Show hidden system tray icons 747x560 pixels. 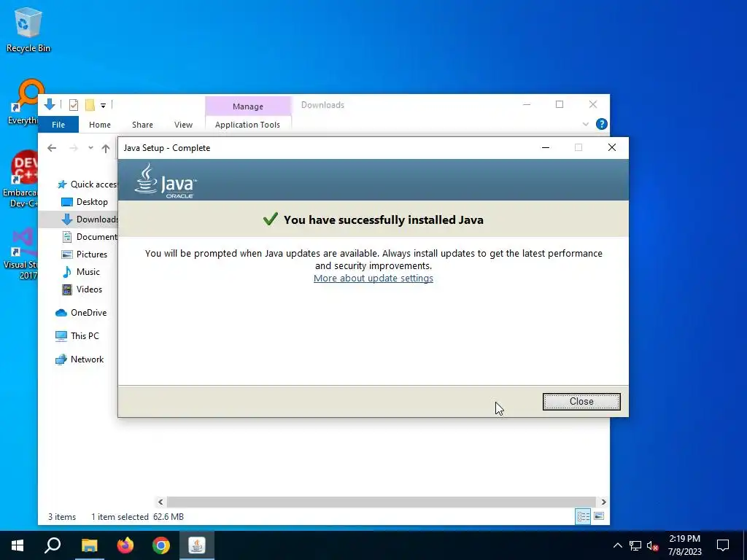coord(617,545)
